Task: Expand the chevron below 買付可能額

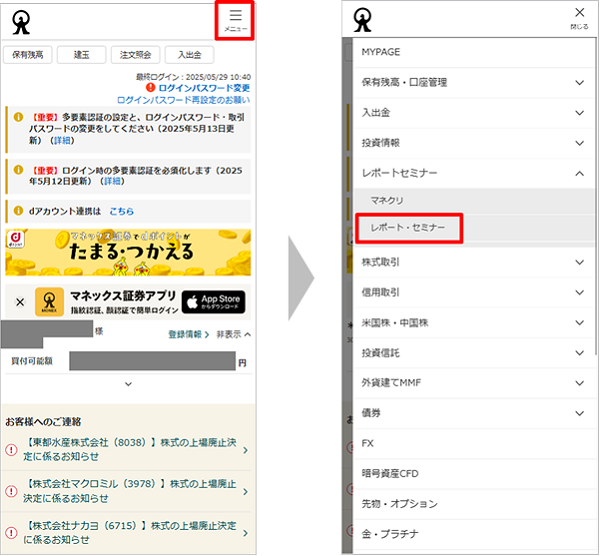Action: tap(128, 384)
